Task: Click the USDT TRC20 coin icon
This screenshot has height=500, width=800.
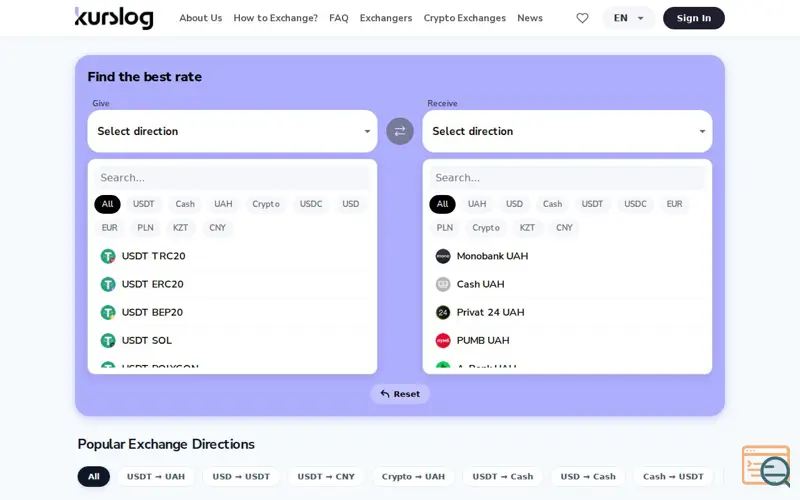Action: [108, 256]
